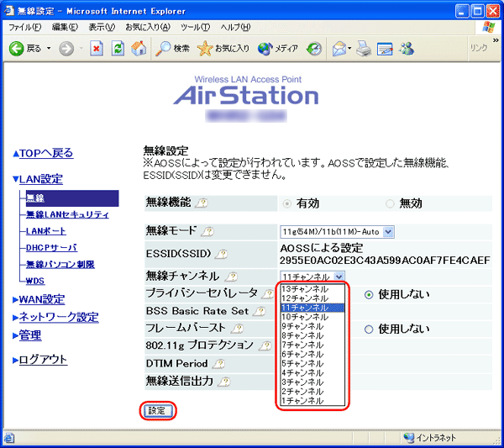This screenshot has width=504, height=448.
Task: Open the 無線モード 11g/11b Auto dropdown
Action: (337, 232)
